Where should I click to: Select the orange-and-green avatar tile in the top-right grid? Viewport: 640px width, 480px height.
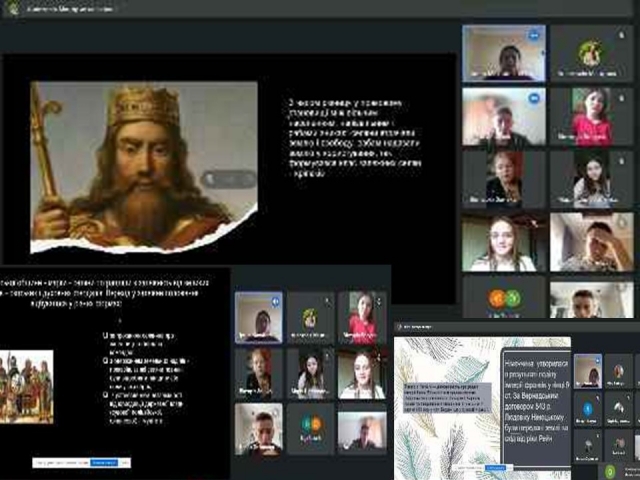504,298
